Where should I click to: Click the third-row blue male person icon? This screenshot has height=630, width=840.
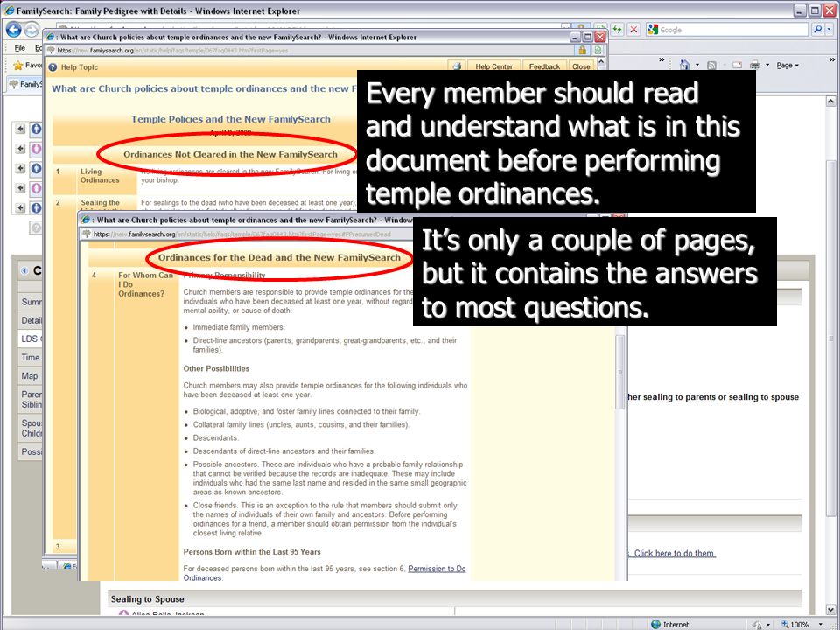[x=36, y=168]
